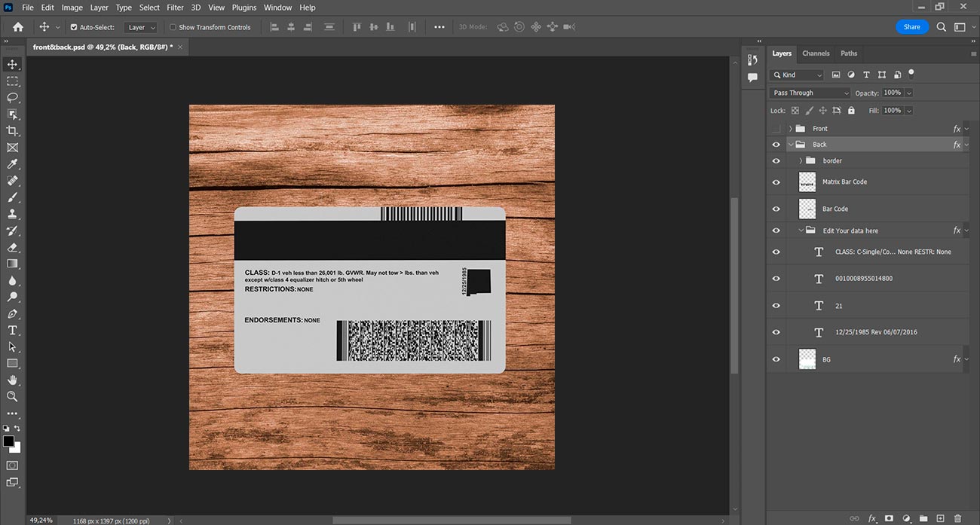Image resolution: width=980 pixels, height=525 pixels.
Task: Click the Share button
Action: (x=911, y=26)
